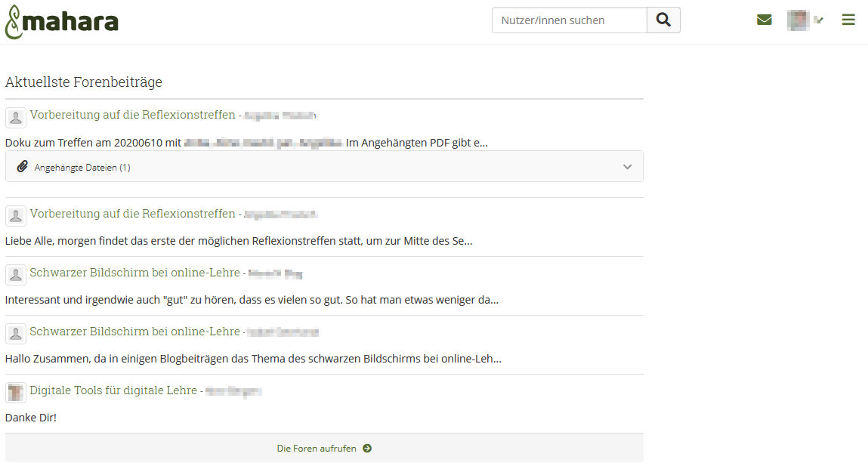The image size is (868, 469).
Task: Open the avatar icon of the first Reflexionstreffen post
Action: (16, 117)
